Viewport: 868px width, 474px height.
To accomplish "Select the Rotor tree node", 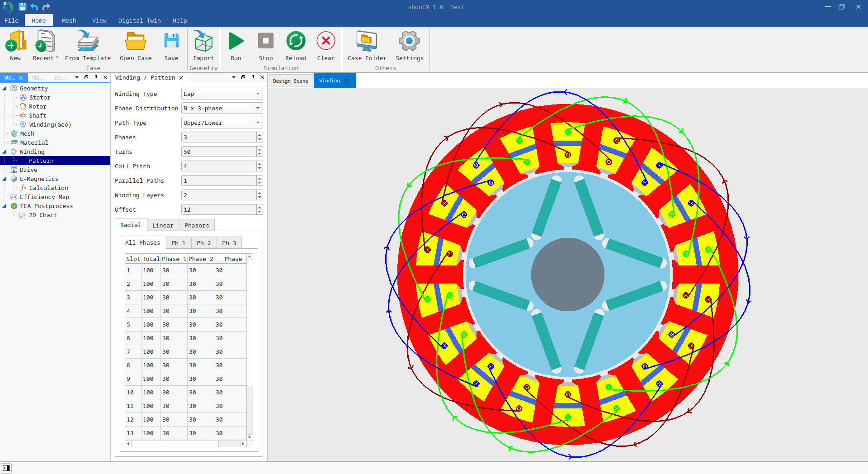I will click(x=38, y=106).
